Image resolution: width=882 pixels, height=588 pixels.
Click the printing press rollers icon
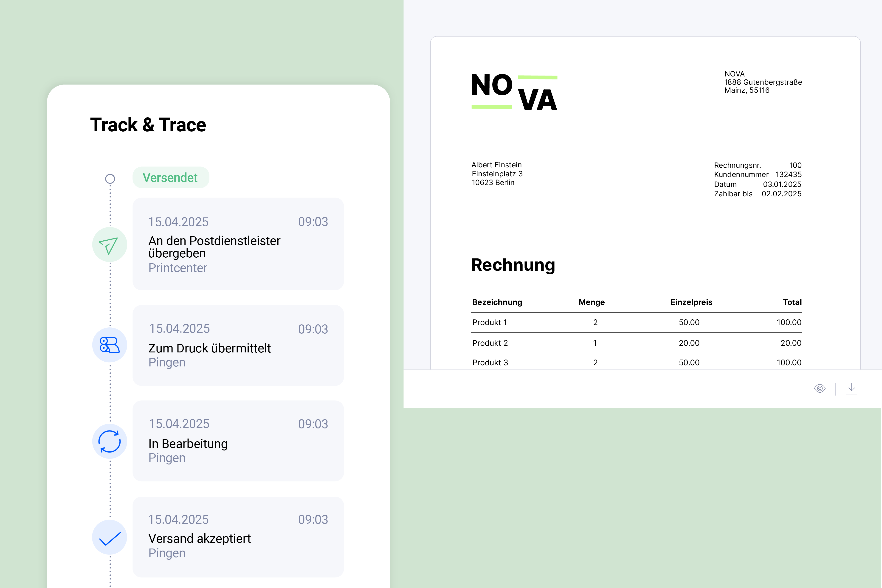tap(110, 345)
